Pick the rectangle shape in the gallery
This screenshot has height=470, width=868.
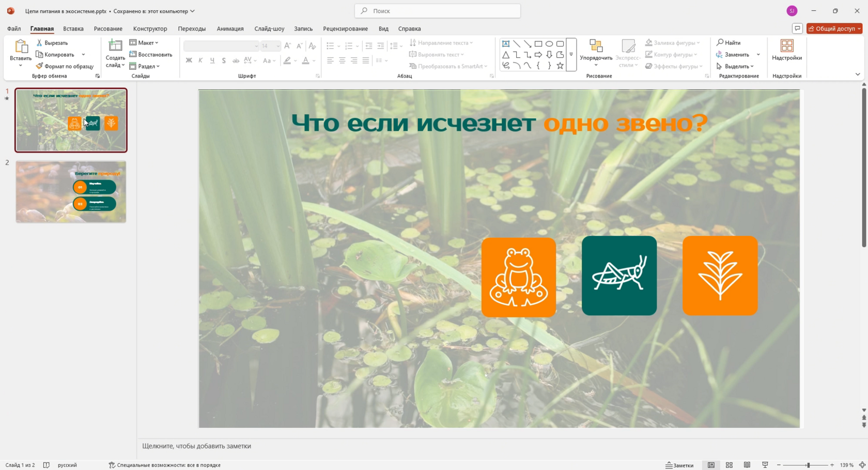538,44
